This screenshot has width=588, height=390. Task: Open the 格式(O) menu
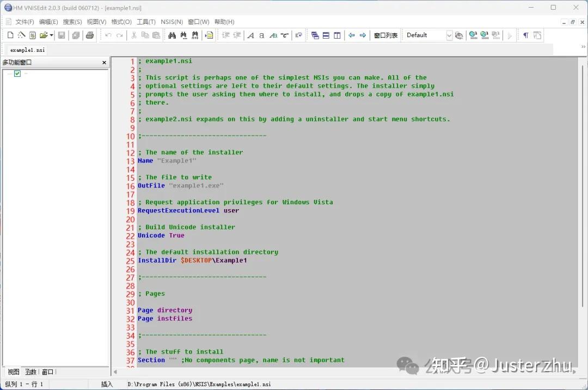pyautogui.click(x=121, y=22)
